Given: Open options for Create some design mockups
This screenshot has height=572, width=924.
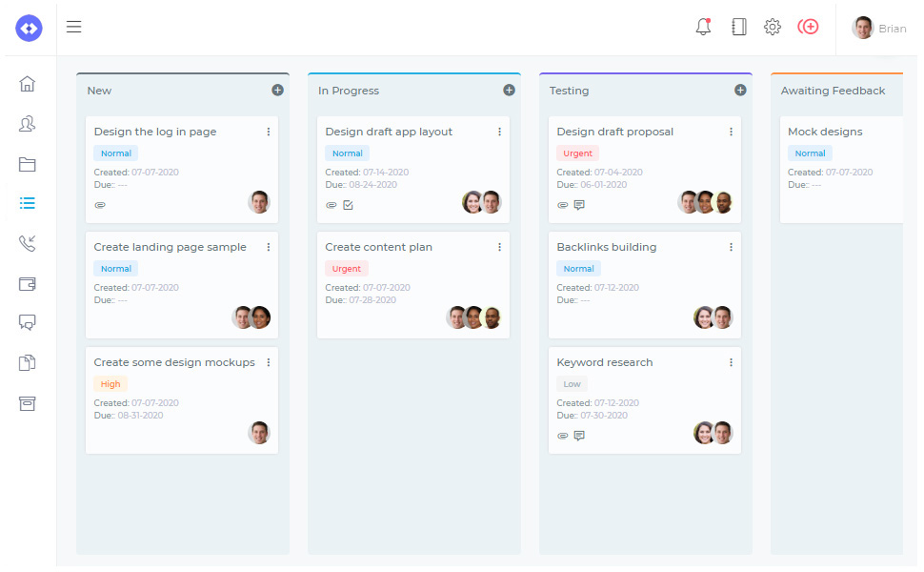Looking at the screenshot, I should click(x=268, y=362).
